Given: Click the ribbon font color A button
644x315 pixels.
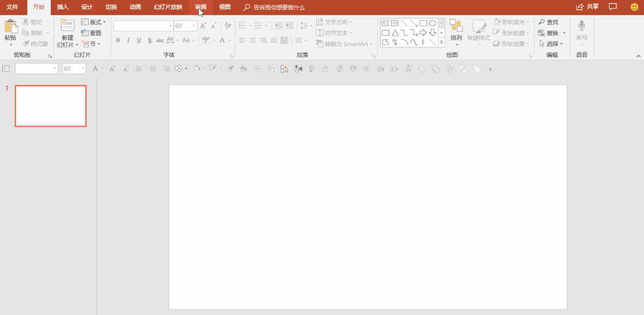Looking at the screenshot, I should point(222,40).
